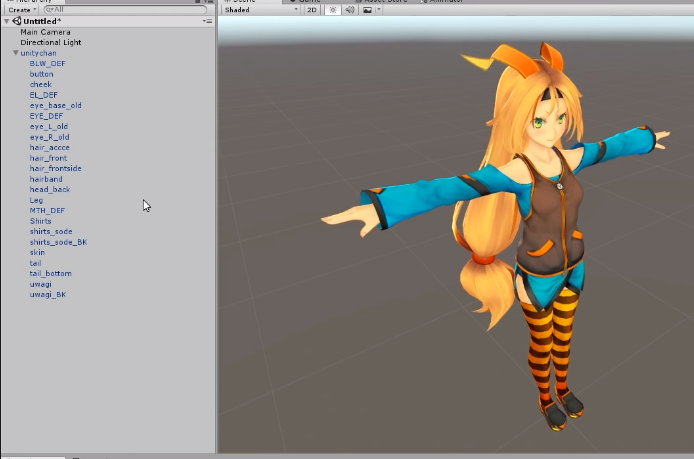Select the unitychan root object
694x459 pixels.
[x=38, y=53]
